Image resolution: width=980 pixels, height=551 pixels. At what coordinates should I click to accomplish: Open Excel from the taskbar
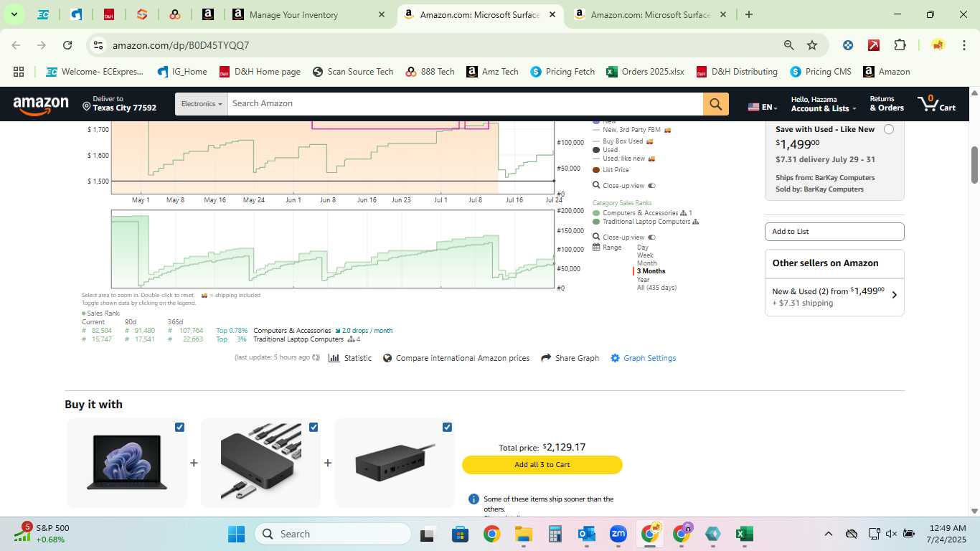(x=744, y=534)
